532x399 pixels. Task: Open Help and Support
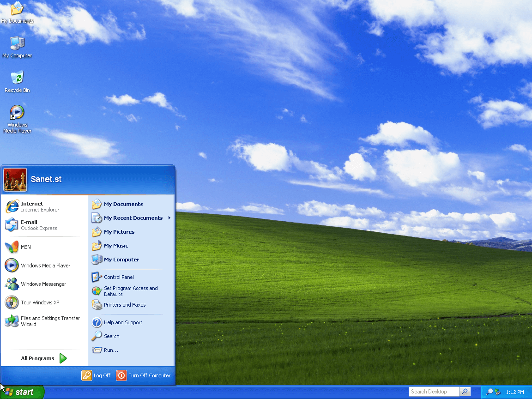[x=132, y=322]
